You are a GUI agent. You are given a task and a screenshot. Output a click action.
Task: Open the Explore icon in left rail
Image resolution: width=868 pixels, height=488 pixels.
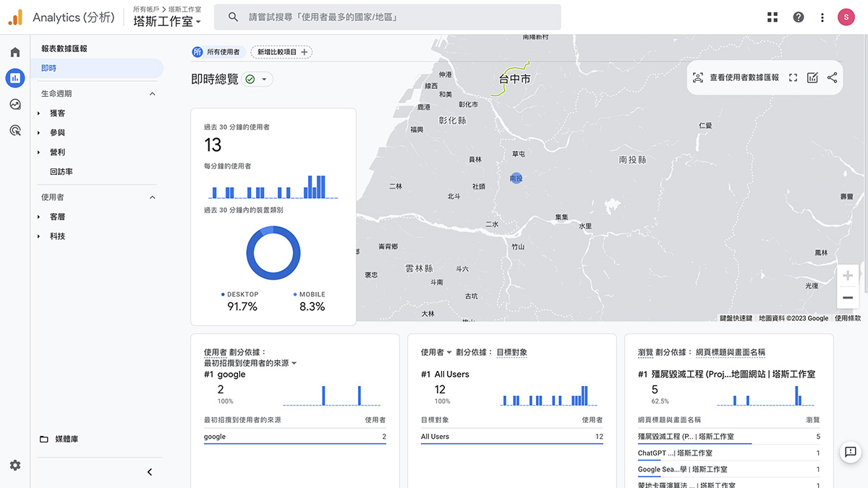pos(15,104)
